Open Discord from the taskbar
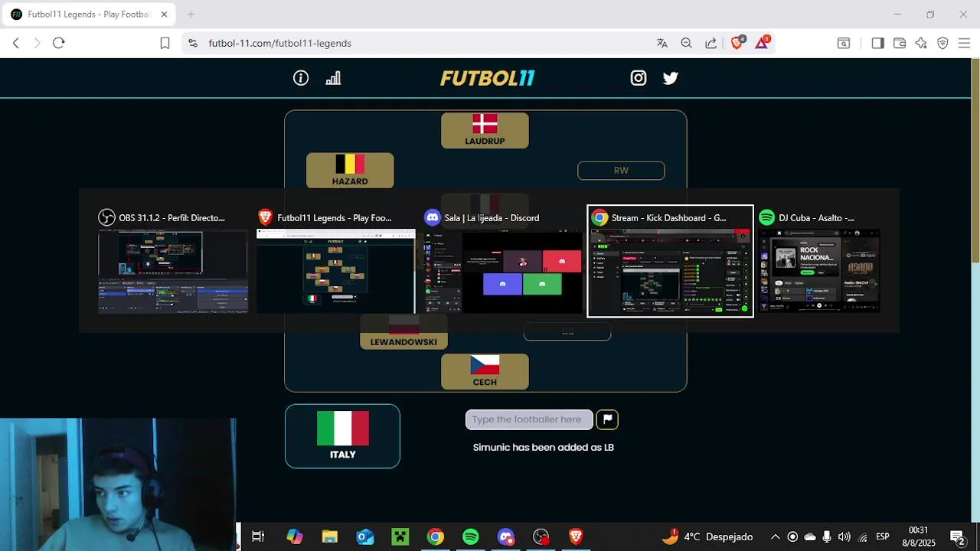 click(x=506, y=536)
